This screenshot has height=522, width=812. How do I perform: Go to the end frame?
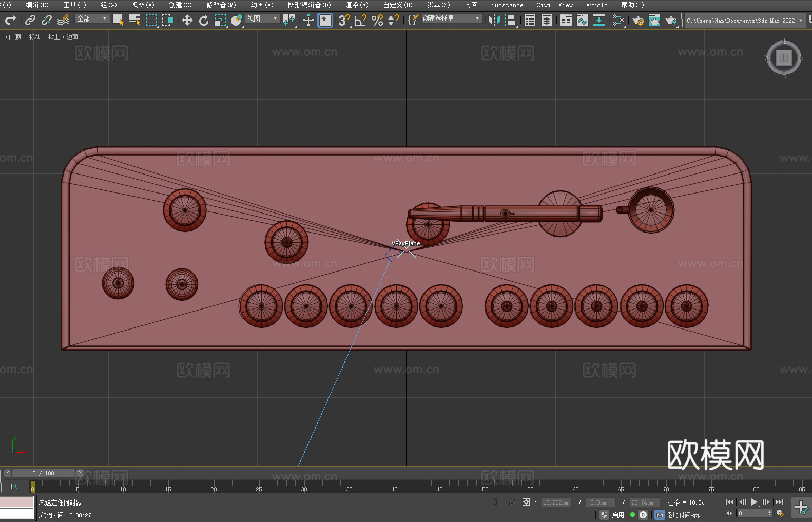(x=780, y=502)
